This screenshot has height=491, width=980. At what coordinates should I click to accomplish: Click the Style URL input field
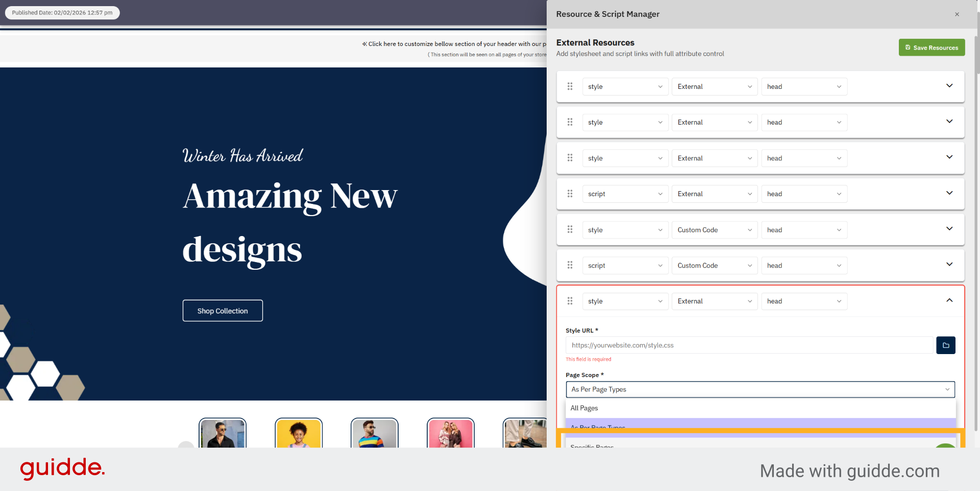pos(749,345)
